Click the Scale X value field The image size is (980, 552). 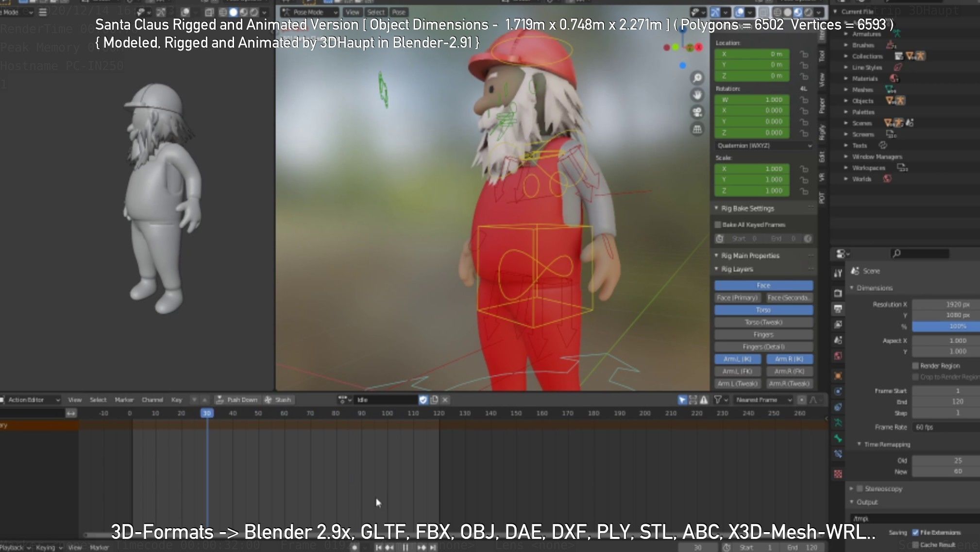752,169
